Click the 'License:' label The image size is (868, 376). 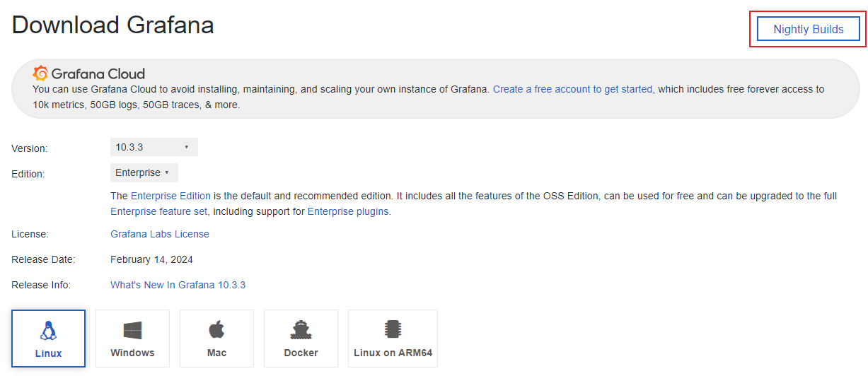(30, 234)
